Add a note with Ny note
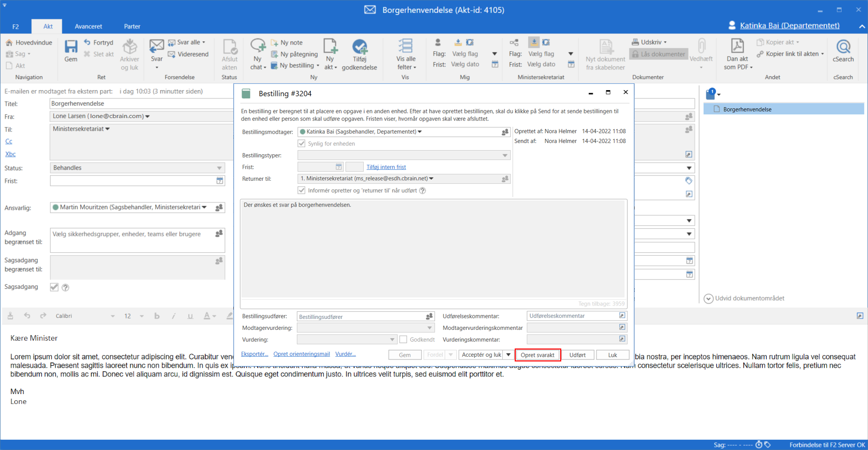Viewport: 868px width, 450px height. [287, 42]
